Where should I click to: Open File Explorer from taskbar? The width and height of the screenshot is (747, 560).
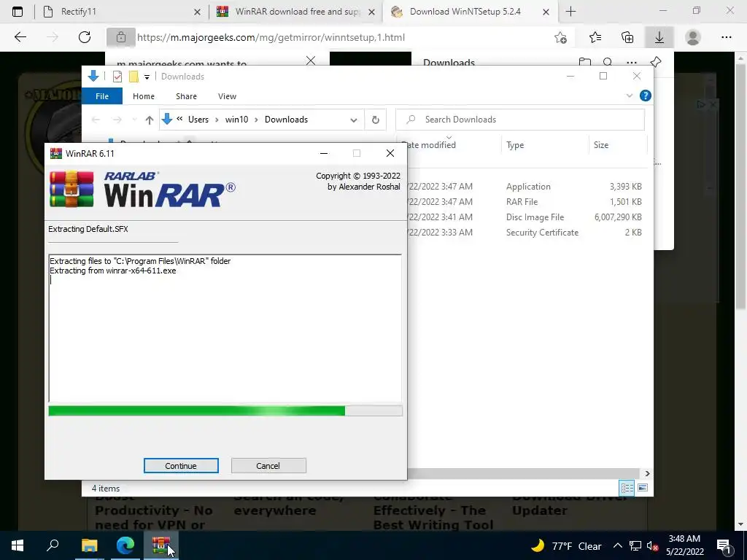point(89,545)
